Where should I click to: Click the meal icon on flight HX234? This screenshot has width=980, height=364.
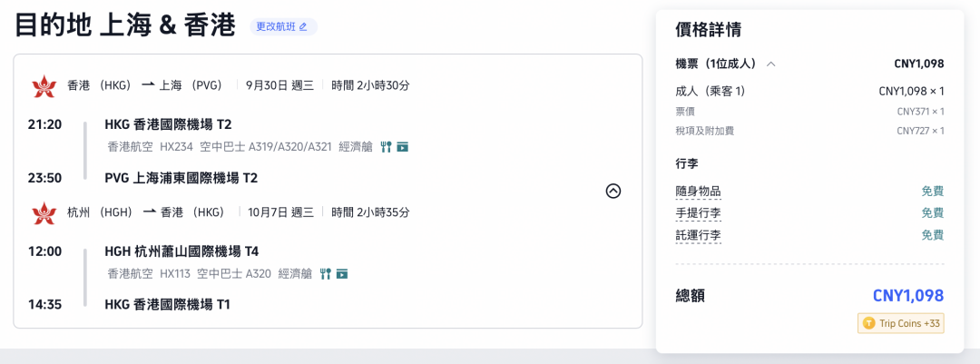[x=386, y=147]
